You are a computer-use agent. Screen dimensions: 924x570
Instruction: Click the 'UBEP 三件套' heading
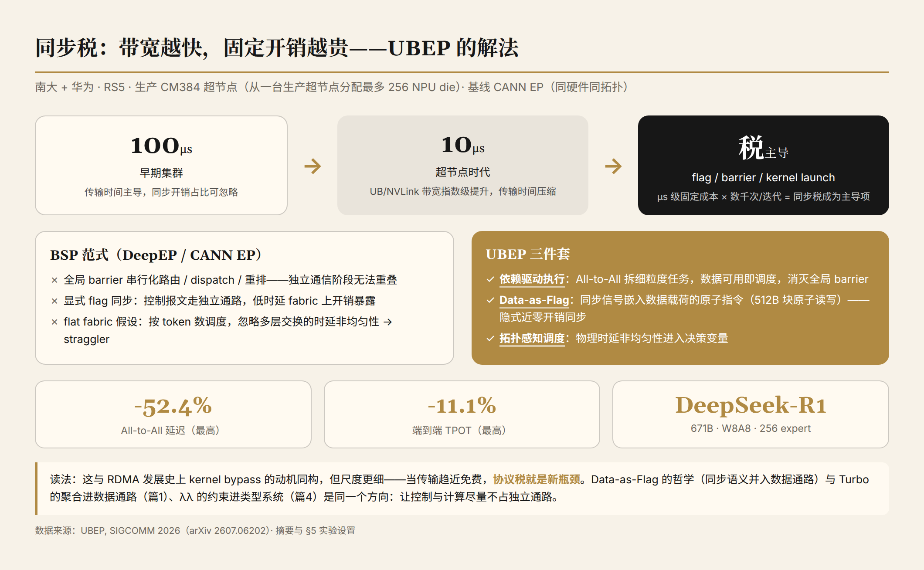pyautogui.click(x=528, y=254)
